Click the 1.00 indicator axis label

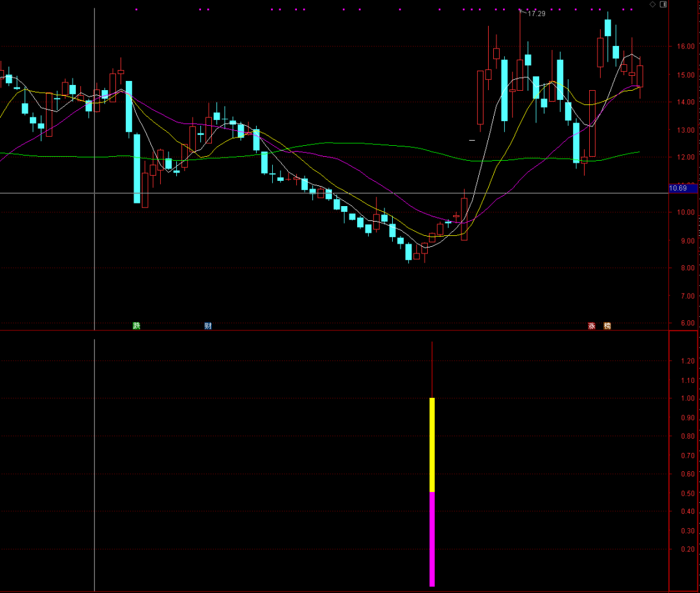[x=687, y=399]
